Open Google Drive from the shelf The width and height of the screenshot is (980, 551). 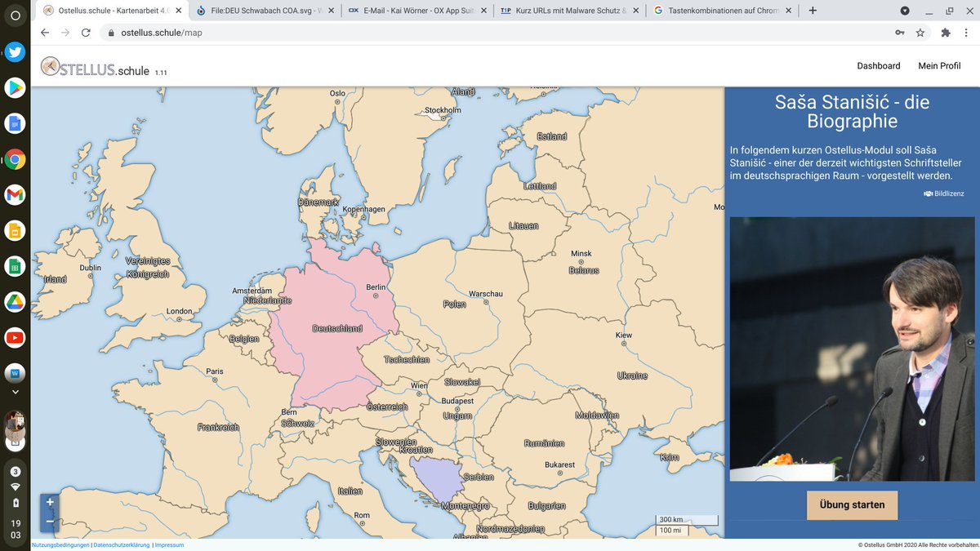click(x=15, y=302)
